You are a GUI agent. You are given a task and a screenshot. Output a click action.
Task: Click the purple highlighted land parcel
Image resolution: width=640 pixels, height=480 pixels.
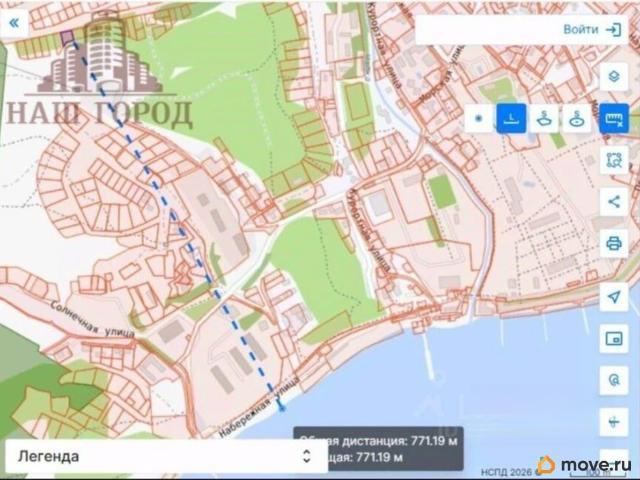pyautogui.click(x=67, y=37)
